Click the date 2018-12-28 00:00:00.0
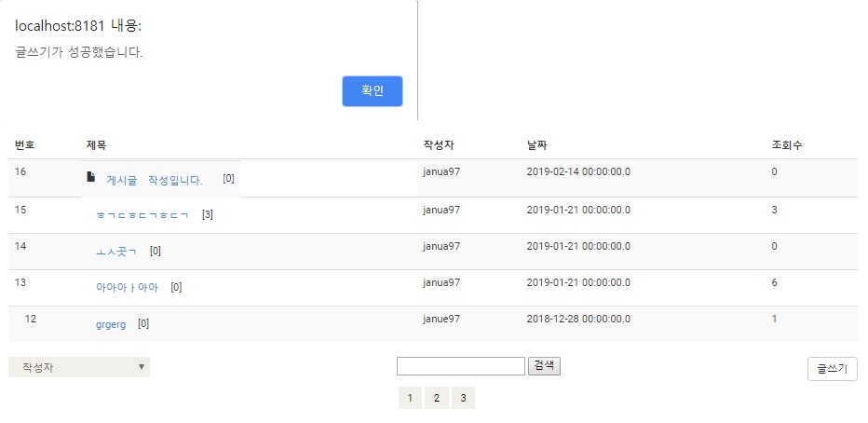Screen dimensions: 868x423 point(578,319)
